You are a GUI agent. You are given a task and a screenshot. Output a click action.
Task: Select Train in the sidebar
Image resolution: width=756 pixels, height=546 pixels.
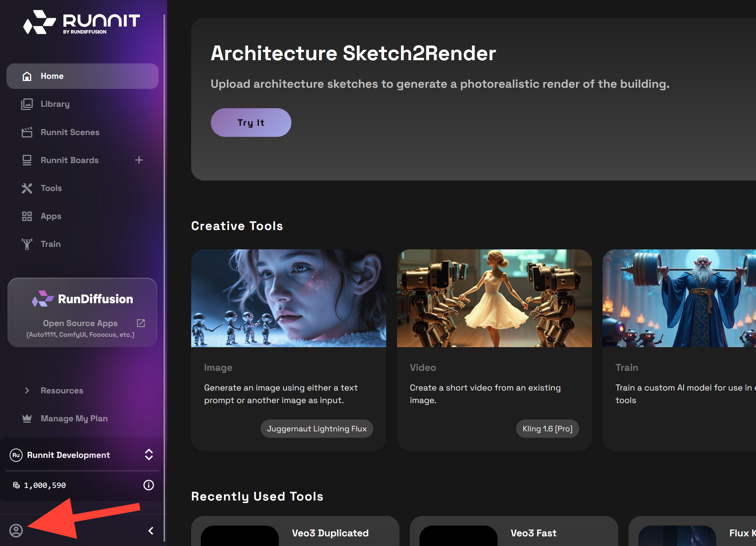click(82, 244)
